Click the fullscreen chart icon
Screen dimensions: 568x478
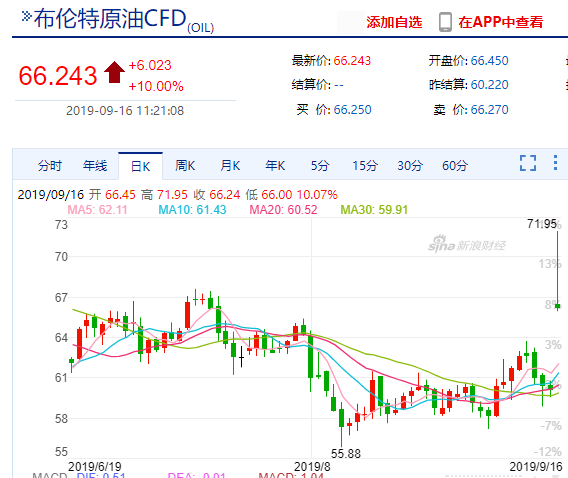(527, 163)
